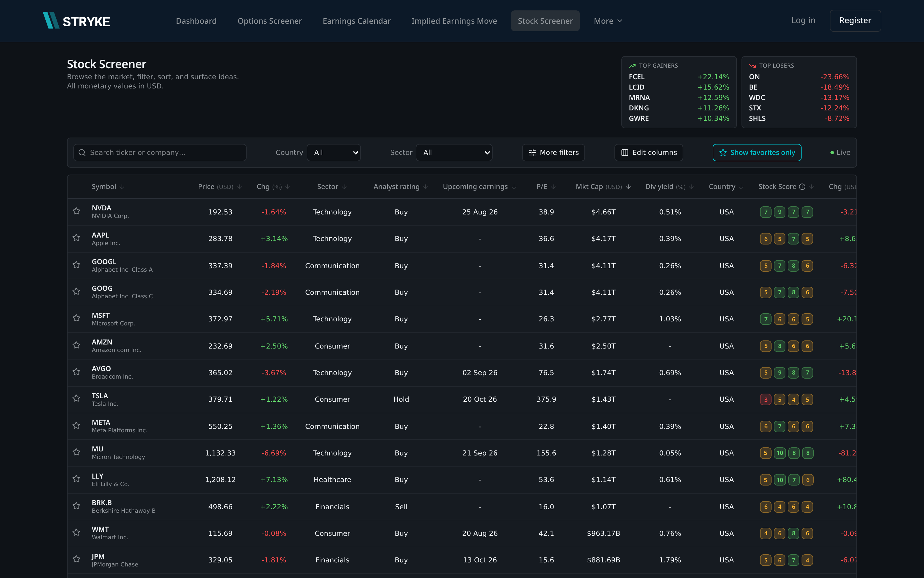Star the LLY Eli Lilly row
The image size is (924, 578).
click(x=76, y=479)
